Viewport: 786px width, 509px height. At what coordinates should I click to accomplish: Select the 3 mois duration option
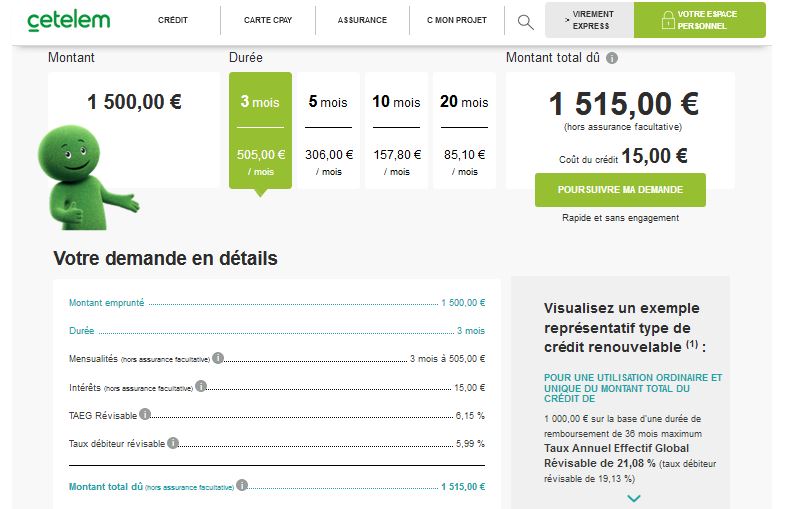coord(260,130)
